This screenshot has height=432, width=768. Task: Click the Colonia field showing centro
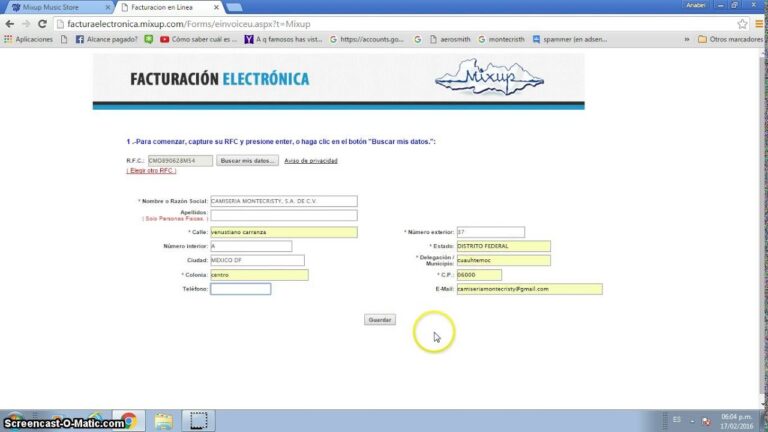[259, 275]
